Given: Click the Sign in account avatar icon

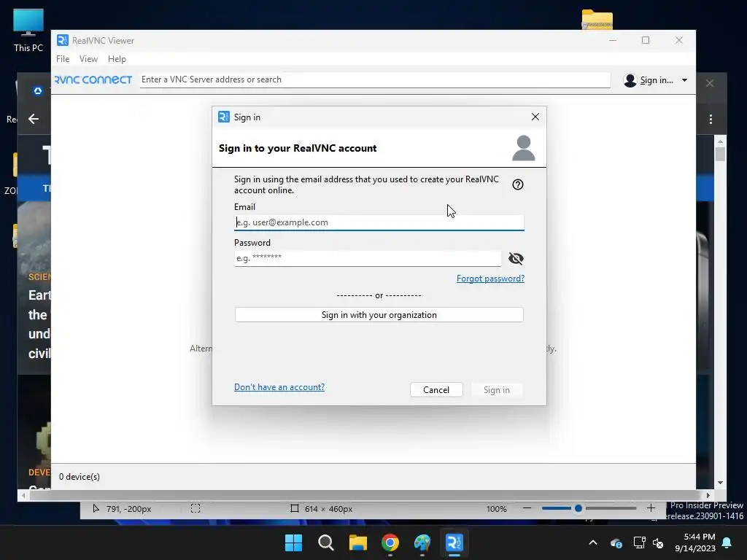Looking at the screenshot, I should 630,80.
